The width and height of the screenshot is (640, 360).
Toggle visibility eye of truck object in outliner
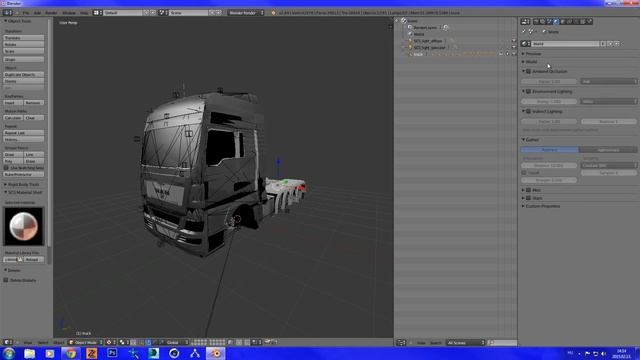pyautogui.click(x=501, y=54)
